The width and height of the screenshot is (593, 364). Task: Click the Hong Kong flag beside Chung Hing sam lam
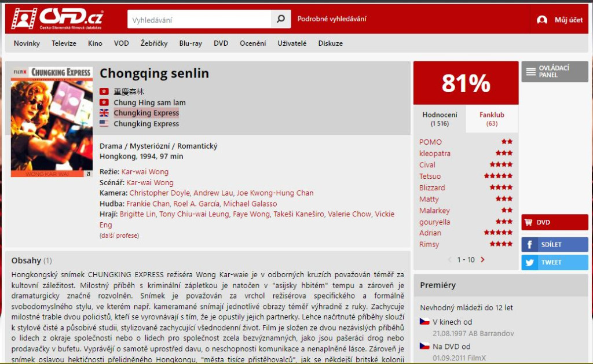104,102
